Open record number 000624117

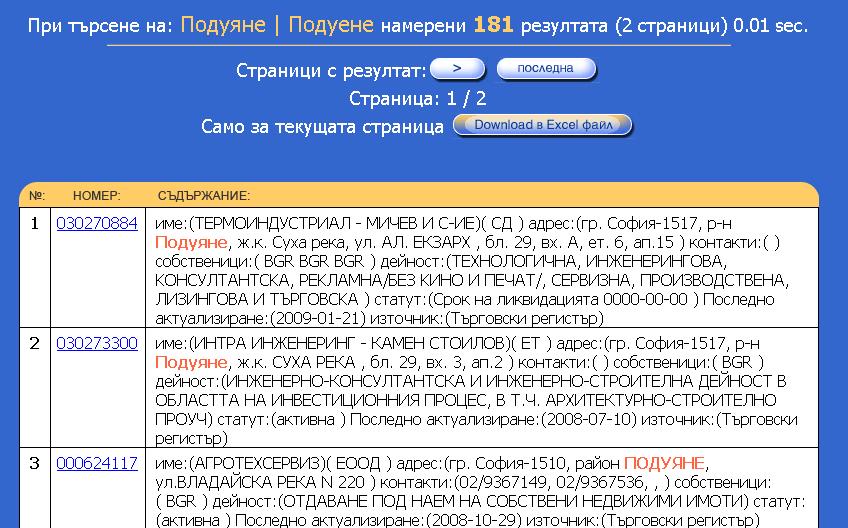tap(97, 464)
